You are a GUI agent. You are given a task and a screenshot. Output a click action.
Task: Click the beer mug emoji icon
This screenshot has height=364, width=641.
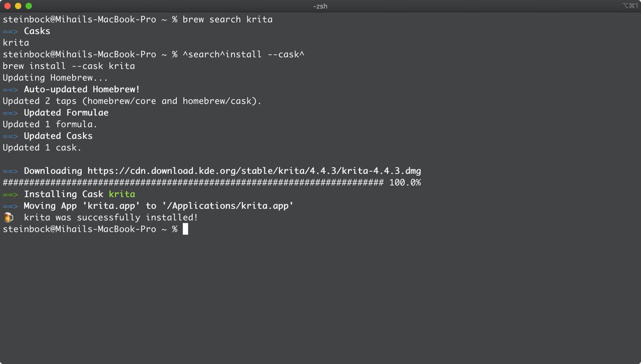point(9,217)
